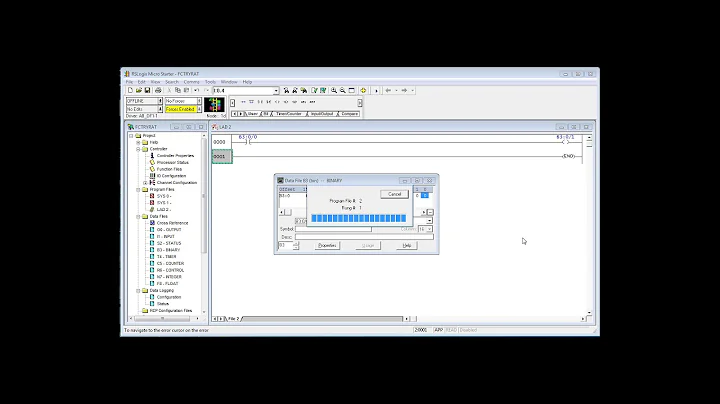The height and width of the screenshot is (404, 720).
Task: Click the yellow circular toolbar icon
Action: coord(363,90)
